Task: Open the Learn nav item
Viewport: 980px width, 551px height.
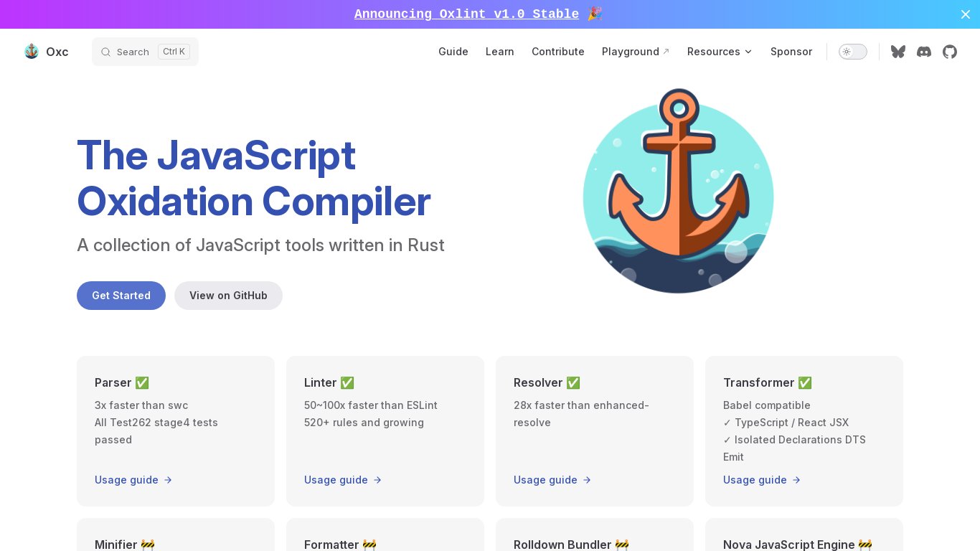Action: click(500, 52)
